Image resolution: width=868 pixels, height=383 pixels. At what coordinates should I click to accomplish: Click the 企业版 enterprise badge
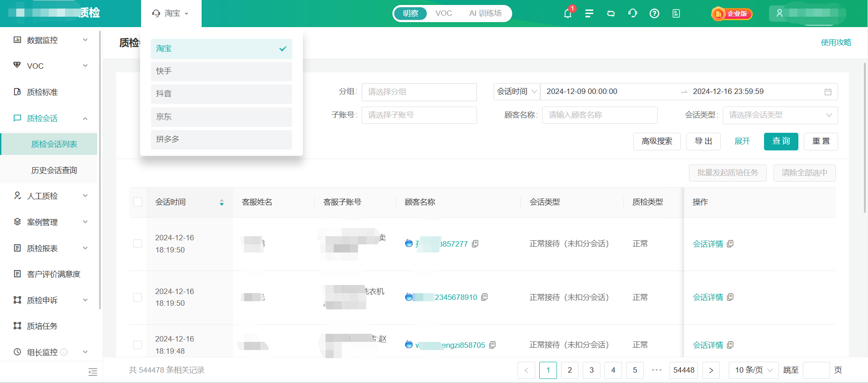click(732, 14)
